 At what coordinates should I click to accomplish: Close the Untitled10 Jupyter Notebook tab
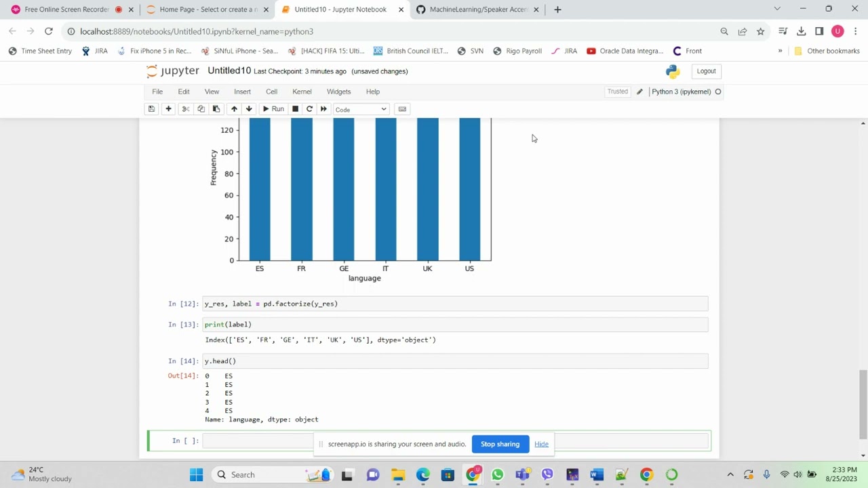(401, 9)
